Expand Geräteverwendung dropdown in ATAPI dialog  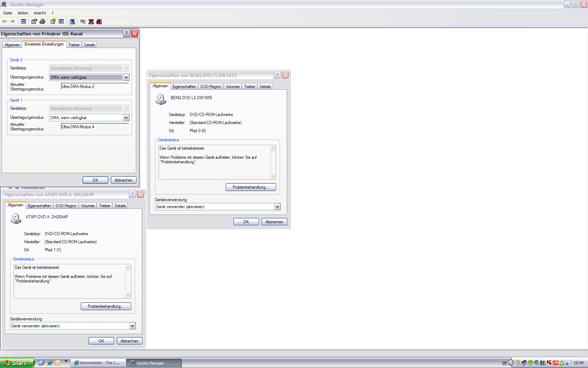132,326
